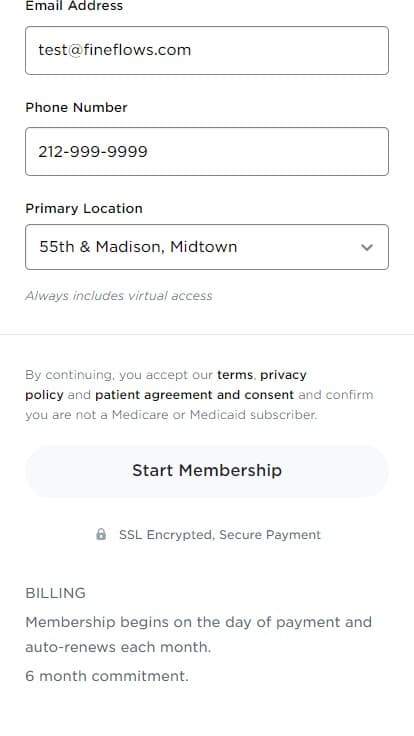Click the 6 month commitment text
Screen dimensions: 414x736
tap(107, 676)
